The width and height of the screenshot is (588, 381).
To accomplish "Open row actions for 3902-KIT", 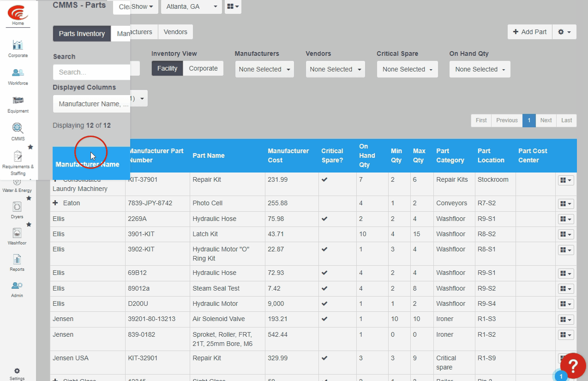I will pyautogui.click(x=566, y=250).
